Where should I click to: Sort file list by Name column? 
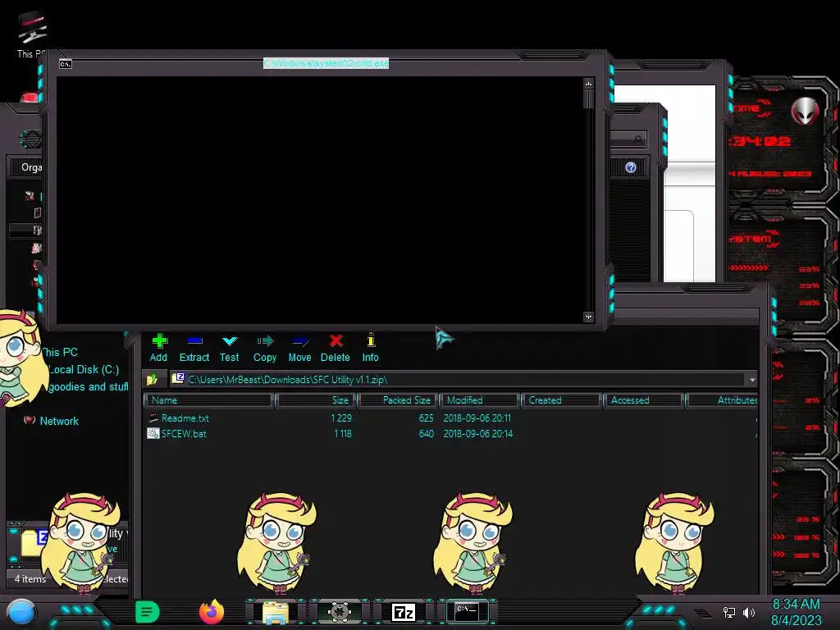[209, 400]
